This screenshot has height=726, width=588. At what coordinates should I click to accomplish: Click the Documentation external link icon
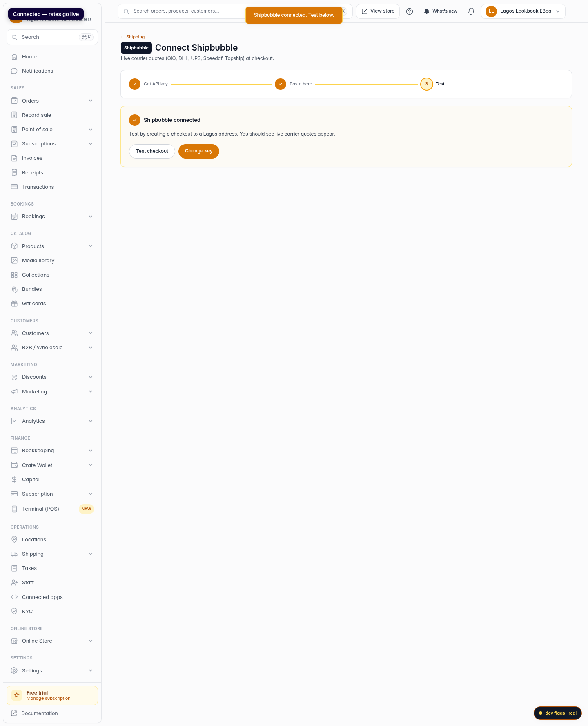coord(14,713)
